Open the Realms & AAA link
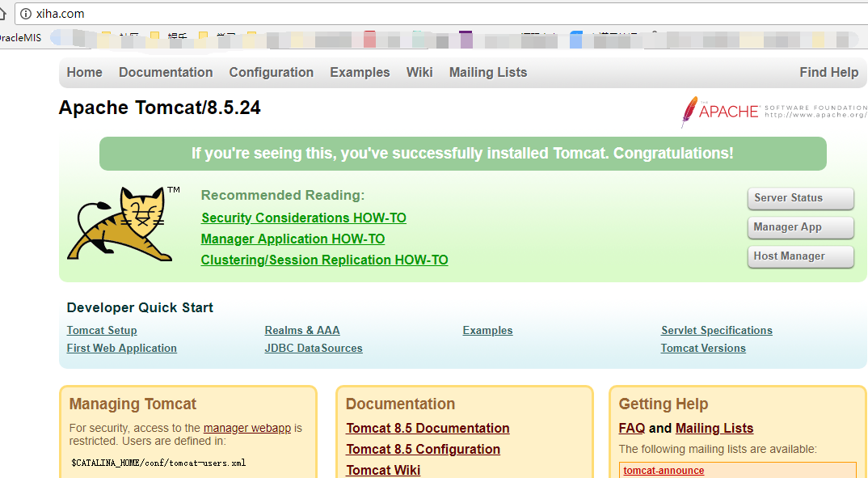 302,331
